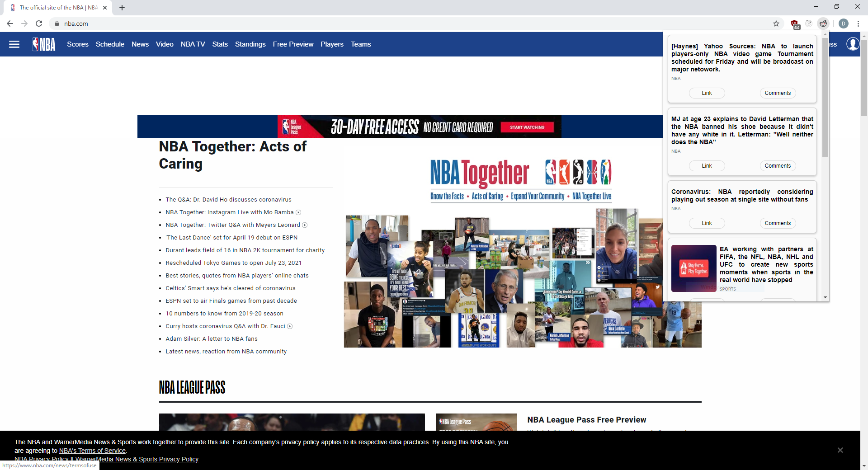This screenshot has width=868, height=470.
Task: Click the page scrollbar down arrow
Action: [864, 466]
